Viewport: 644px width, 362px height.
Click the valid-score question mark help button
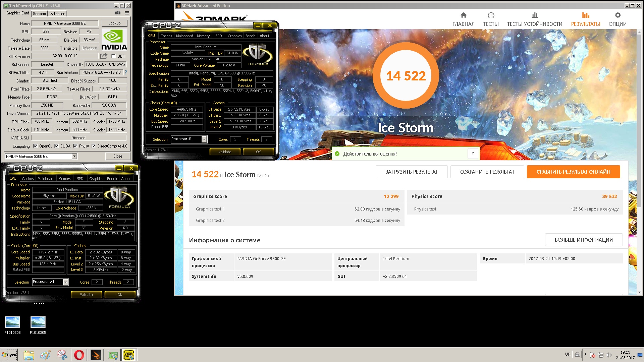(473, 154)
